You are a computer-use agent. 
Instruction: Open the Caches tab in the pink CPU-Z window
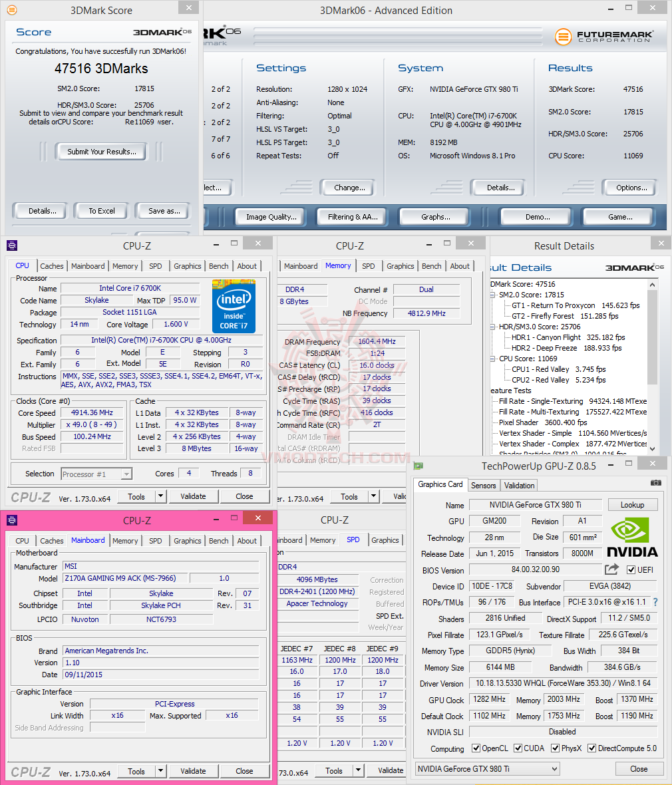52,541
